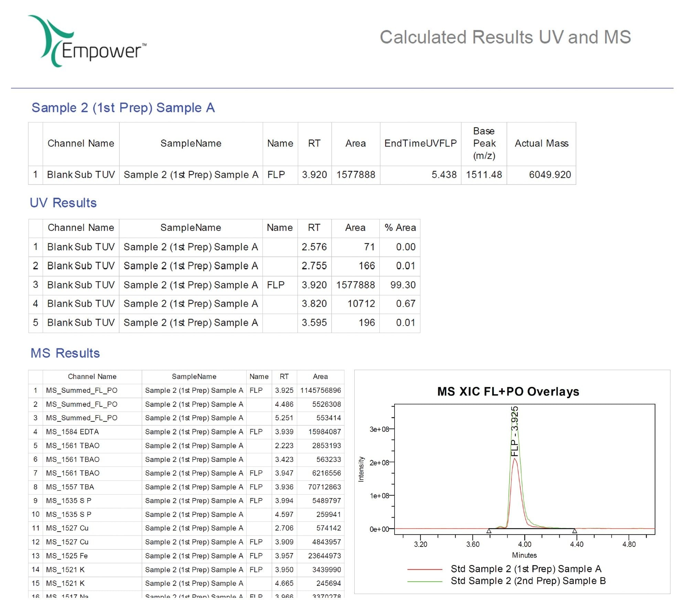Select UV Results RT value 2.576
The image size is (688, 616).
tap(314, 247)
